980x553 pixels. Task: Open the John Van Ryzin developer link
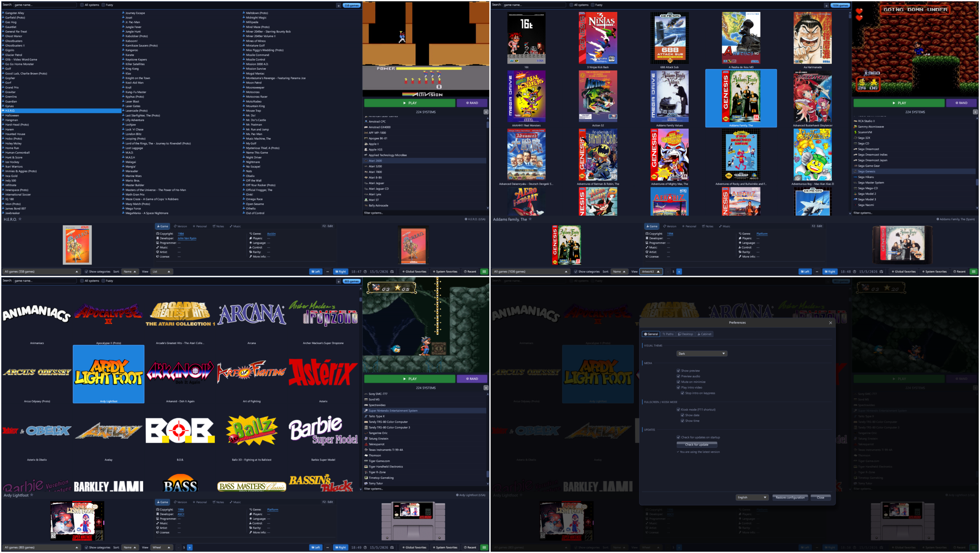(187, 238)
